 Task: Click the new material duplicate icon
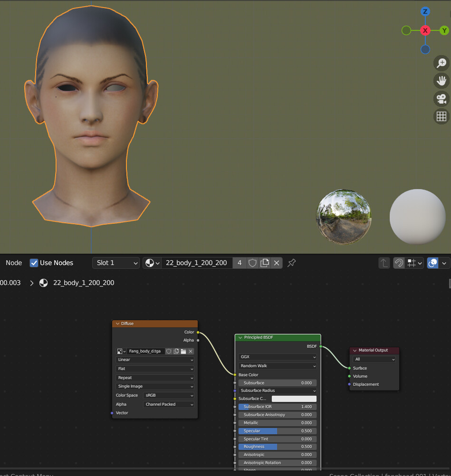point(265,263)
